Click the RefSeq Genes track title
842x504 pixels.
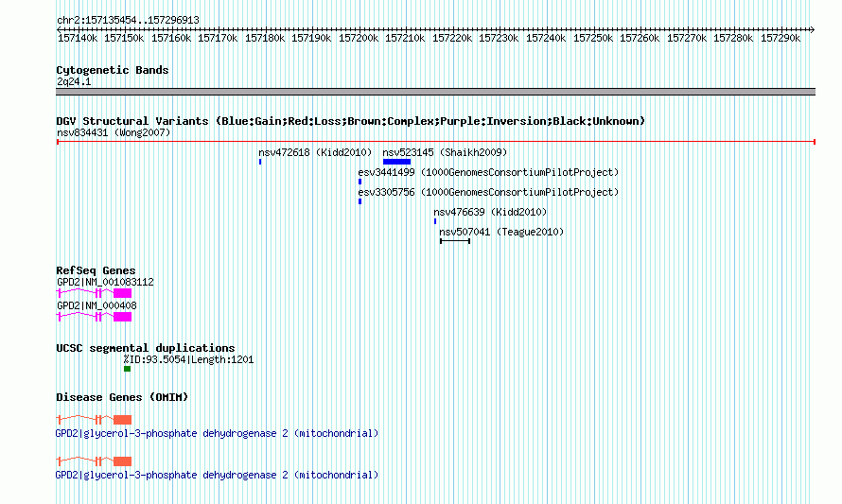96,270
